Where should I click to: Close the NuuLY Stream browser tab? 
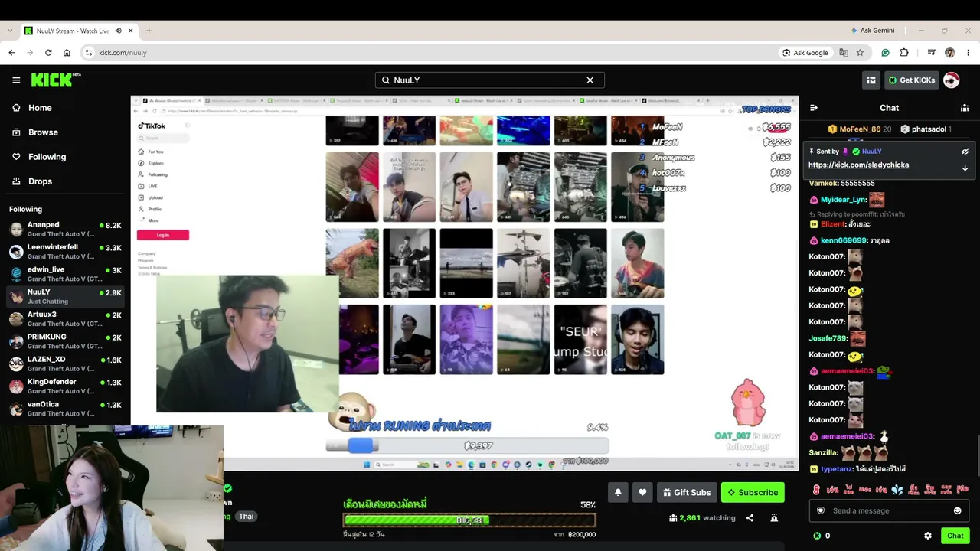pyautogui.click(x=131, y=31)
